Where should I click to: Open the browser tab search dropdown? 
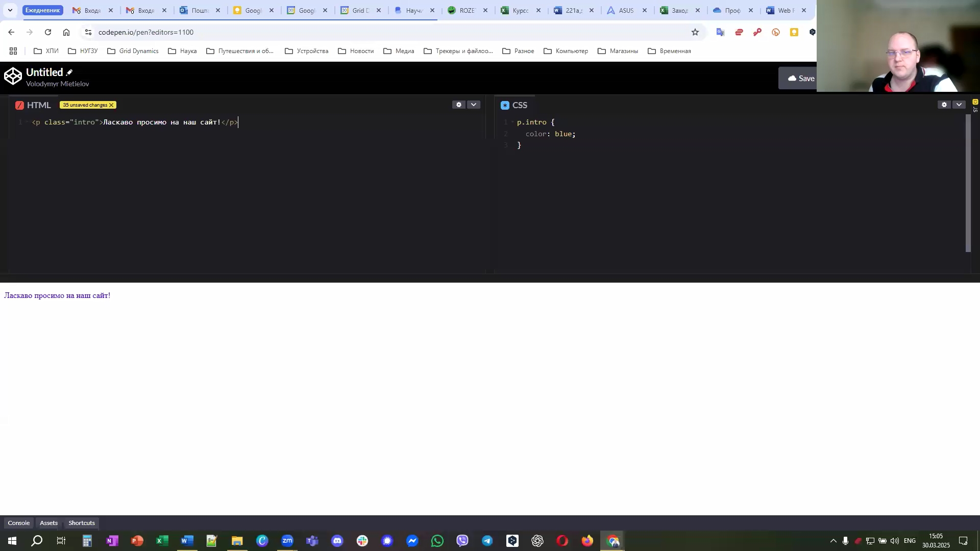pyautogui.click(x=10, y=10)
